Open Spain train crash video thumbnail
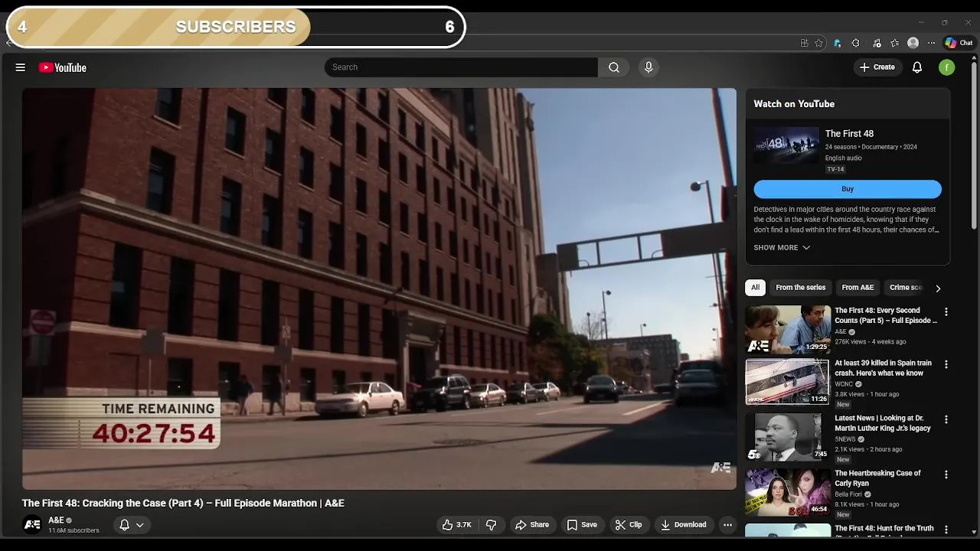The height and width of the screenshot is (551, 980). 788,382
